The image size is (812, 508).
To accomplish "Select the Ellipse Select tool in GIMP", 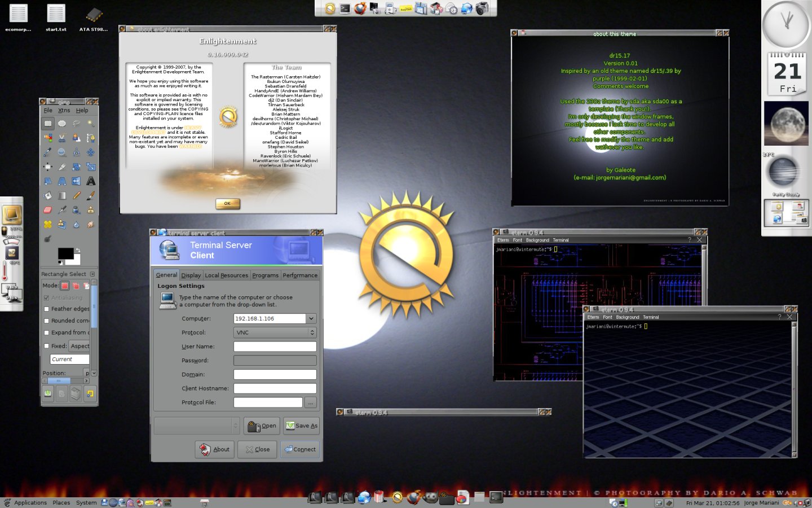I will 62,124.
